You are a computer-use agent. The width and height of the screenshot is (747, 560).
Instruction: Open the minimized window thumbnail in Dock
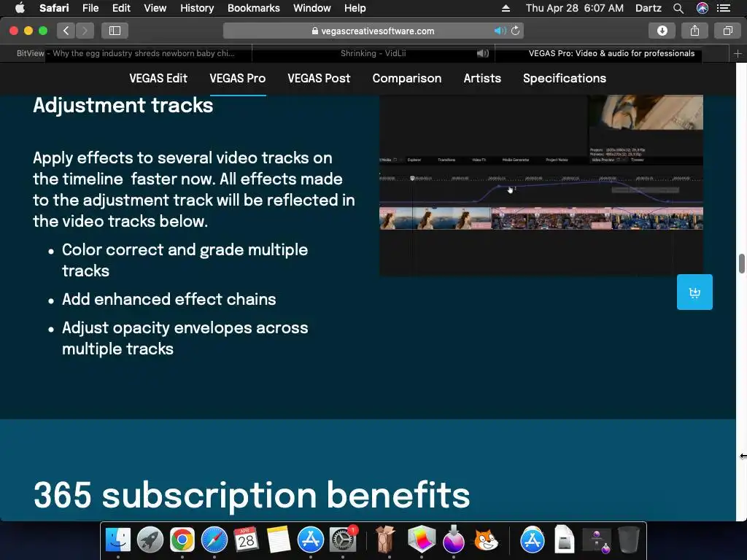(x=597, y=540)
